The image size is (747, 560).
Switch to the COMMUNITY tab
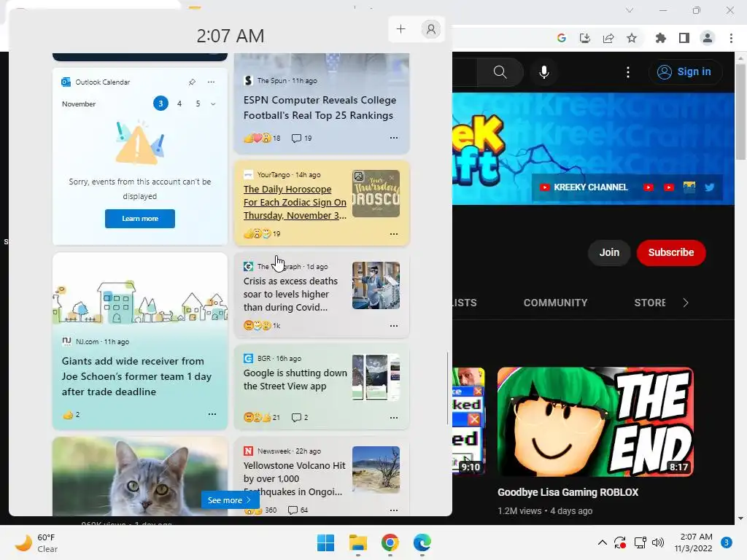pyautogui.click(x=555, y=303)
